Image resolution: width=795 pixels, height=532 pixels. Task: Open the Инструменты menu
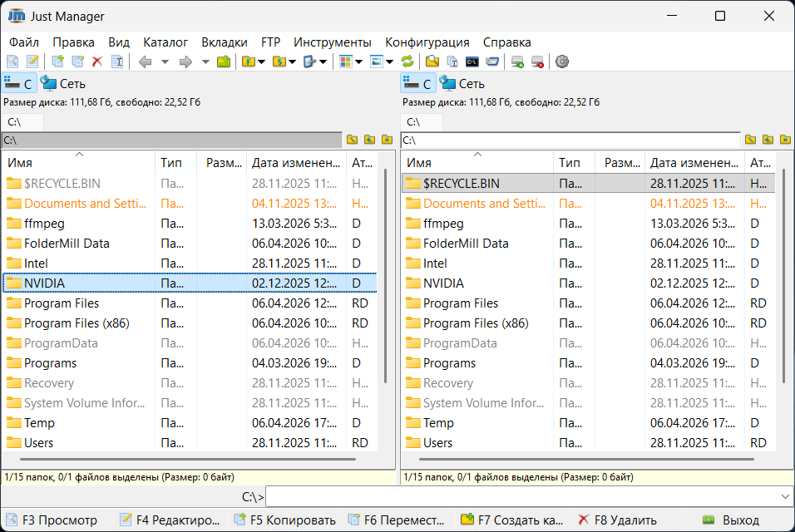(x=332, y=42)
